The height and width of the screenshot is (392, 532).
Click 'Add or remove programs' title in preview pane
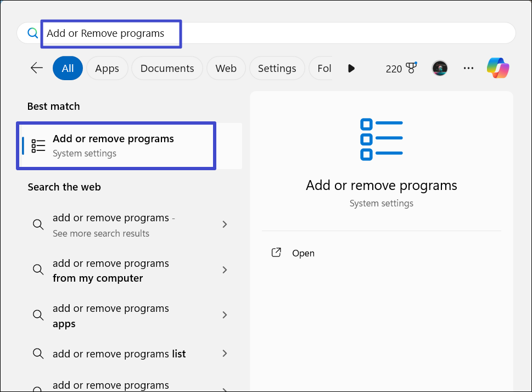click(382, 186)
